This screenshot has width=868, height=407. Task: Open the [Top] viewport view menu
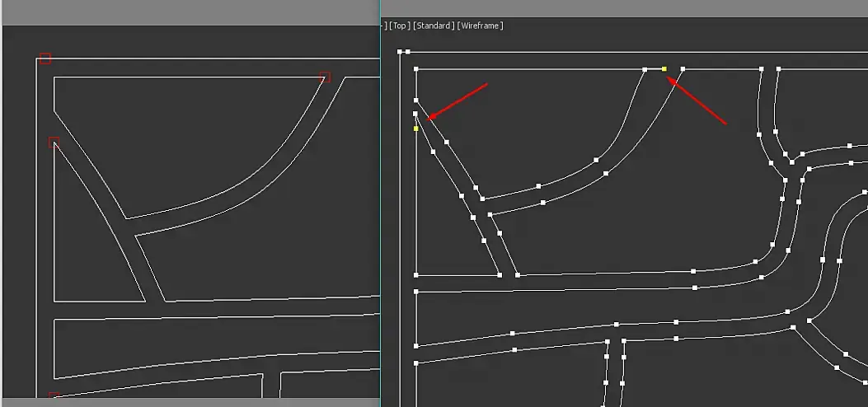pos(399,26)
